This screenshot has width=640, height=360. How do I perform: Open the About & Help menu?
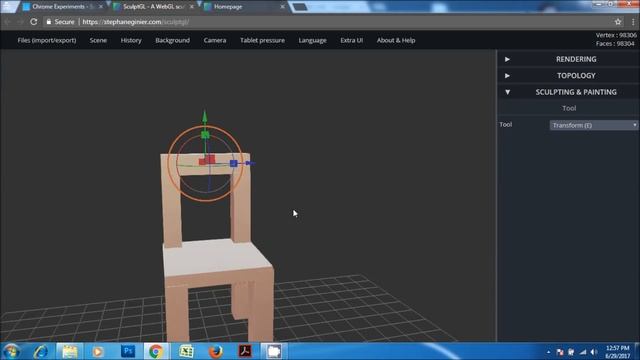coord(396,40)
